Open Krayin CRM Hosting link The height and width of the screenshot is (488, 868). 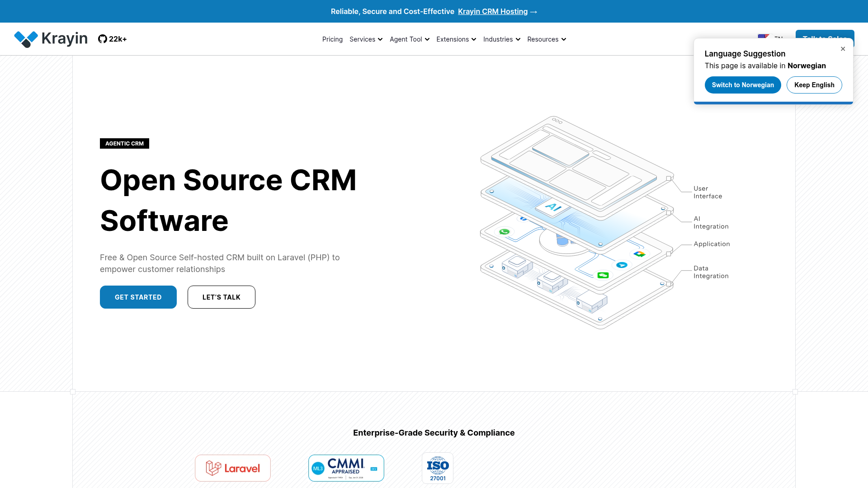click(493, 11)
